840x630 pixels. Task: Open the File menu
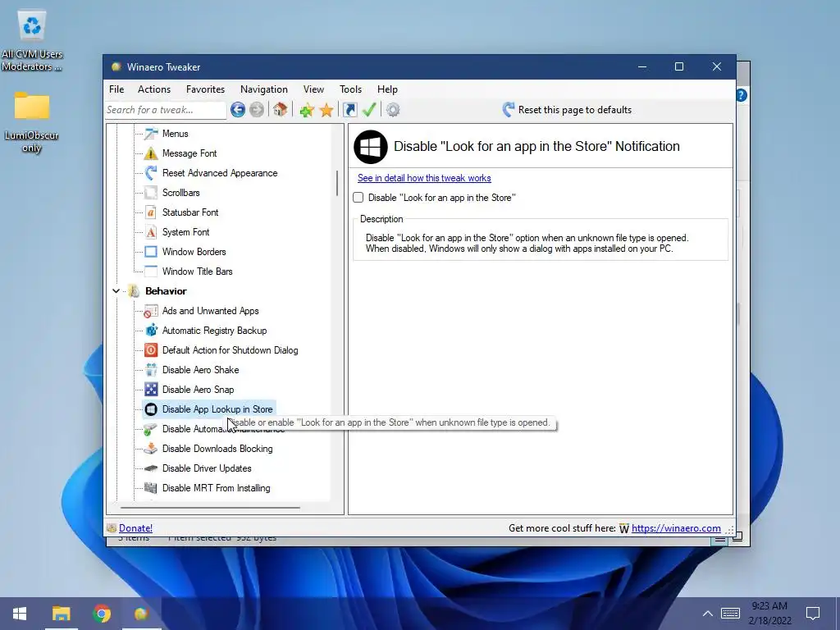click(x=116, y=89)
